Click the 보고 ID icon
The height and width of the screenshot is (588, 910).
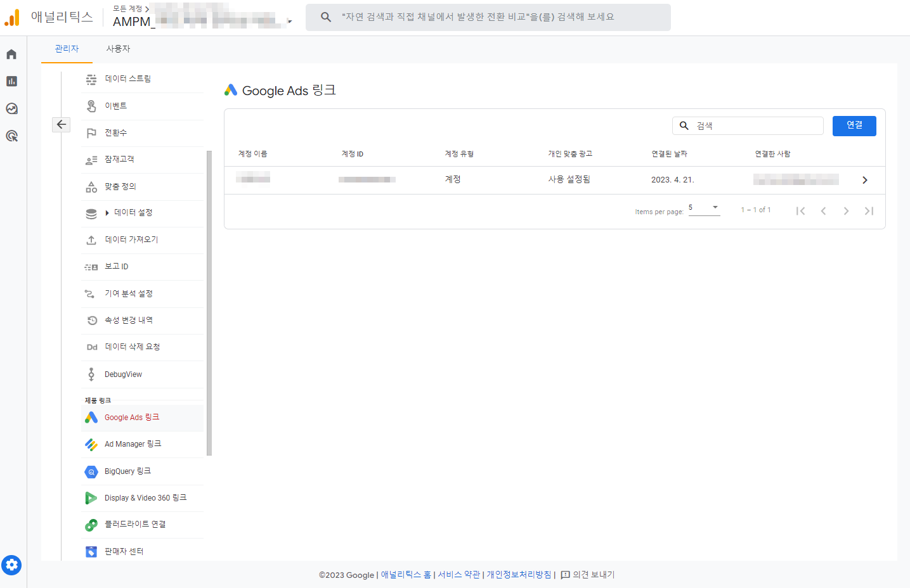[91, 267]
